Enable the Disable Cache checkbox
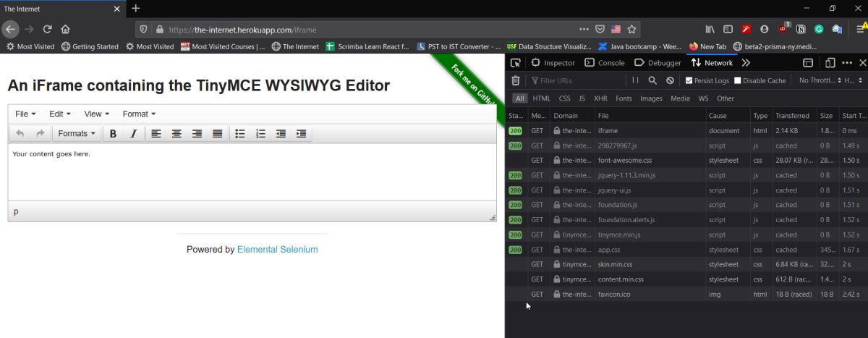This screenshot has height=338, width=868. (x=738, y=80)
